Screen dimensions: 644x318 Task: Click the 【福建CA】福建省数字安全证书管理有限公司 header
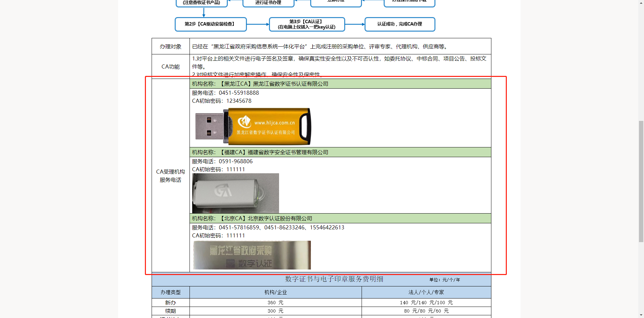[x=340, y=152]
